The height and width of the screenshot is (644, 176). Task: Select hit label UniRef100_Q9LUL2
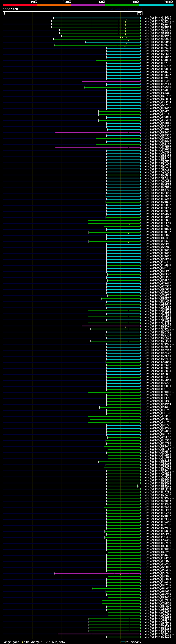(x=158, y=39)
